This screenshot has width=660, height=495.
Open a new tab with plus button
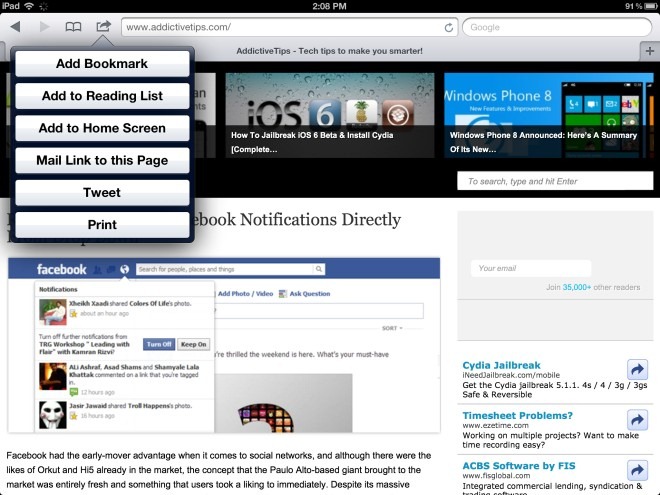[x=649, y=51]
